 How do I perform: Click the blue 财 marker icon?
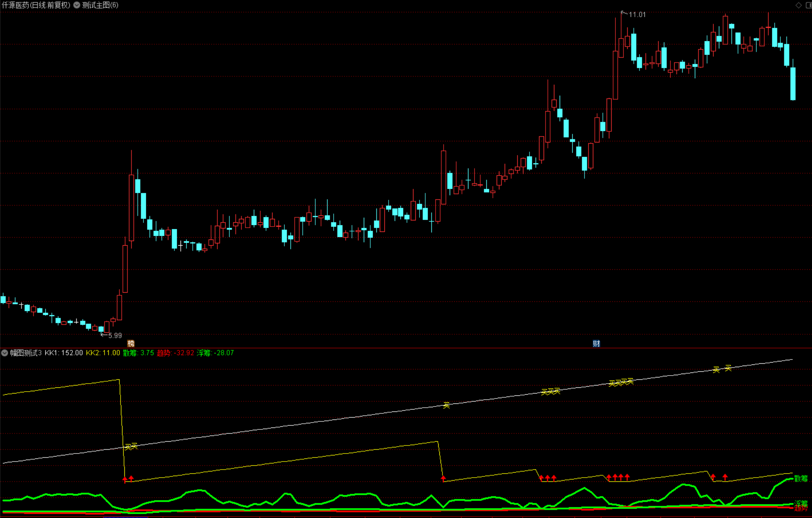(x=596, y=343)
